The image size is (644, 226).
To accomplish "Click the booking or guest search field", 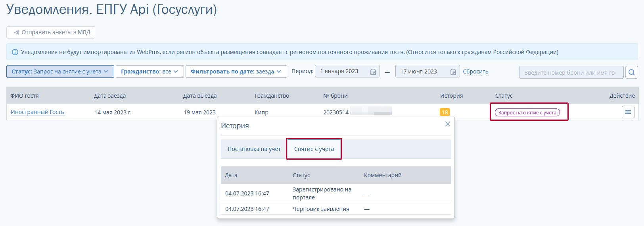I will pos(570,72).
